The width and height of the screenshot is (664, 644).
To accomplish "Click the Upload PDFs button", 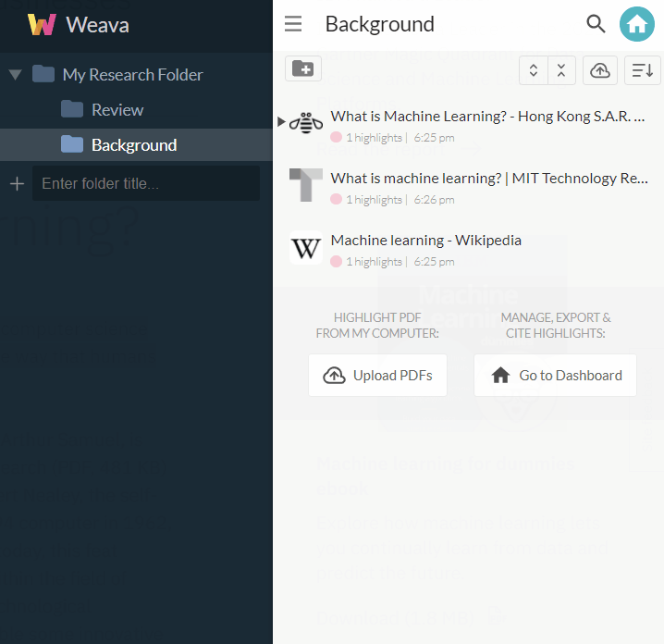I will click(377, 376).
